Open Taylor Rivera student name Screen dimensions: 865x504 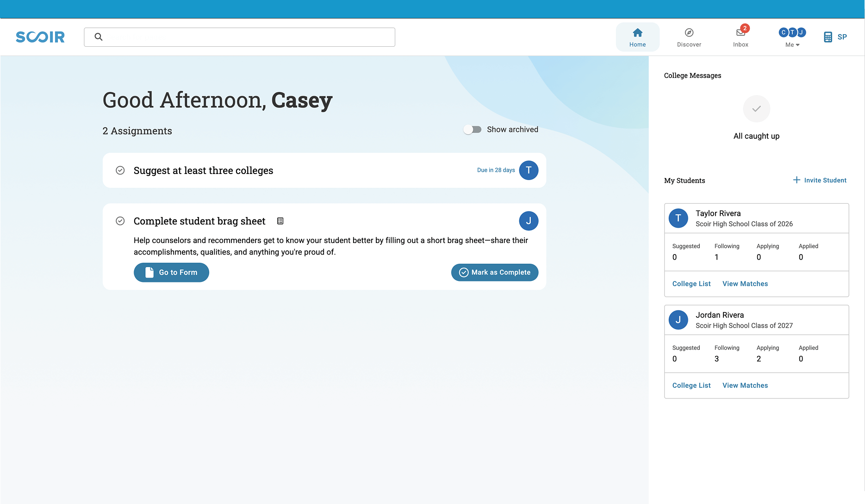point(718,213)
